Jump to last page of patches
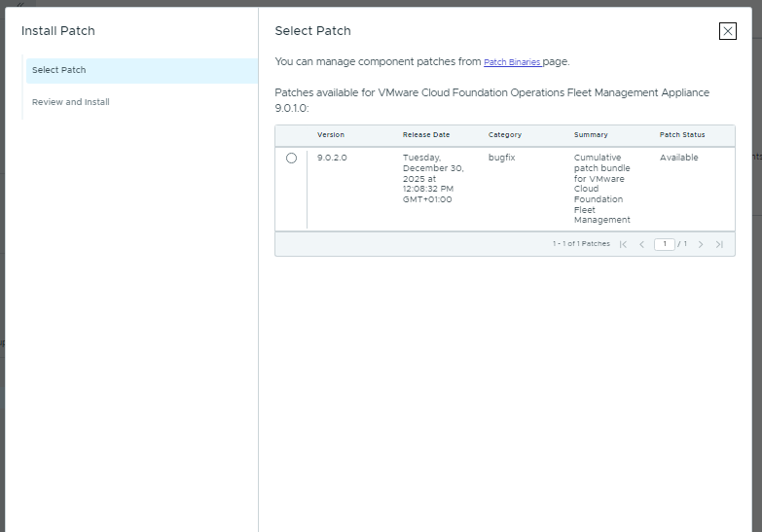762x532 pixels. (x=719, y=244)
